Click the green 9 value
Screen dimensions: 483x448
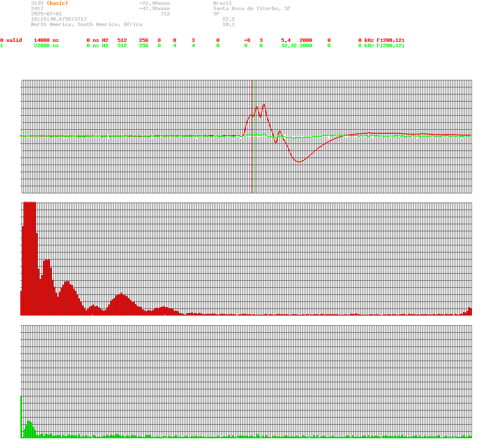tap(246, 45)
